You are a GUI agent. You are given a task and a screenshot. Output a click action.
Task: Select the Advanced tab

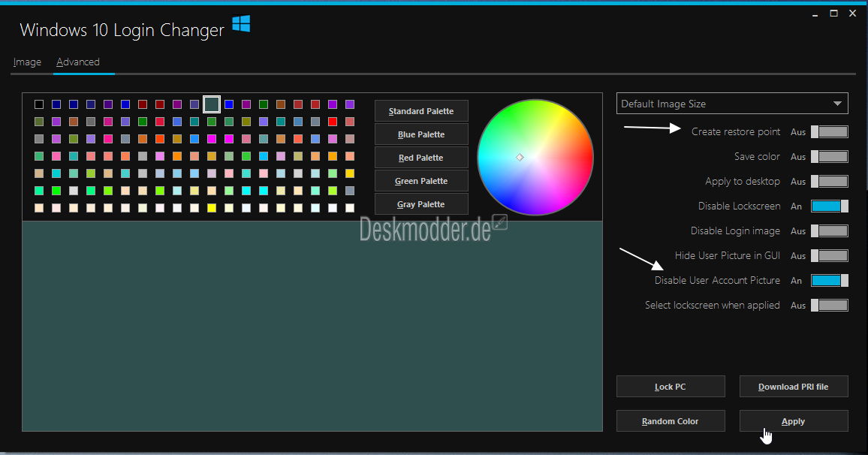pos(78,62)
